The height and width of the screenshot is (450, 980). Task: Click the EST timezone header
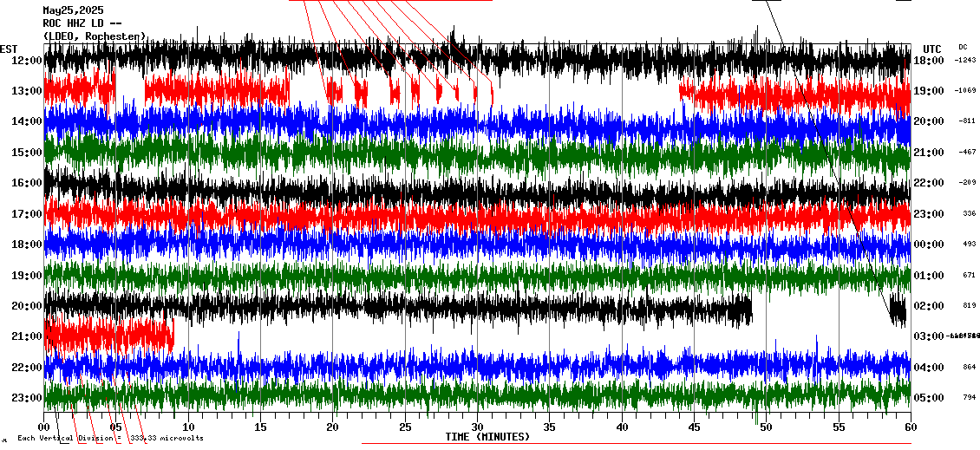(9, 49)
